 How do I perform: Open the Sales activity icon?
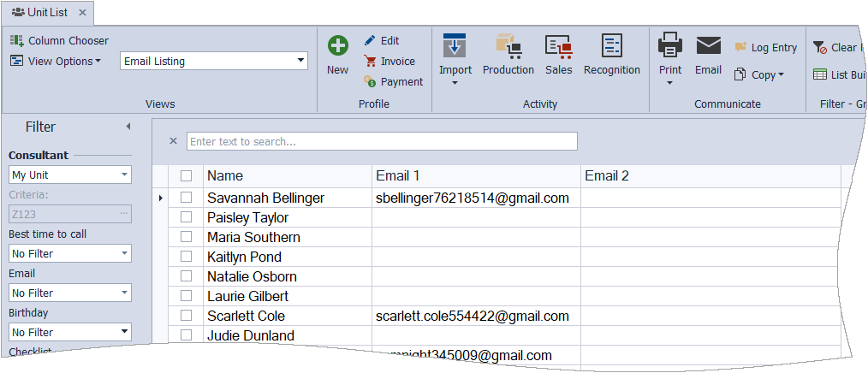pyautogui.click(x=558, y=46)
